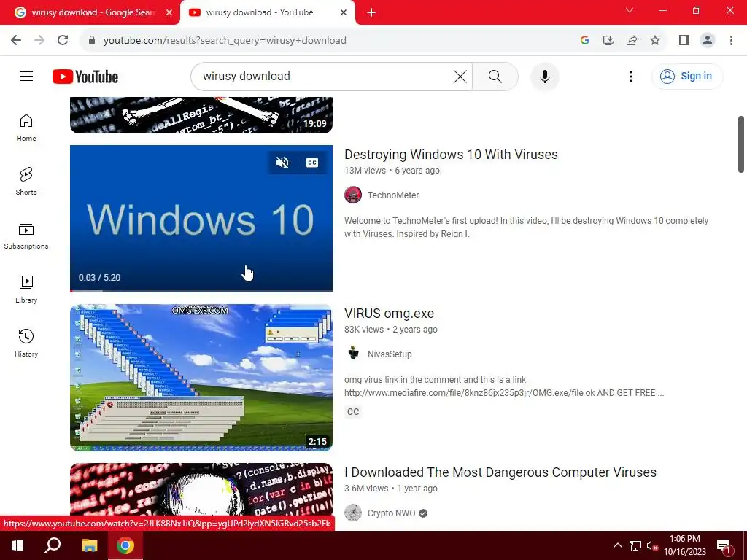
Task: Bookmark this page with star icon
Action: pyautogui.click(x=655, y=41)
